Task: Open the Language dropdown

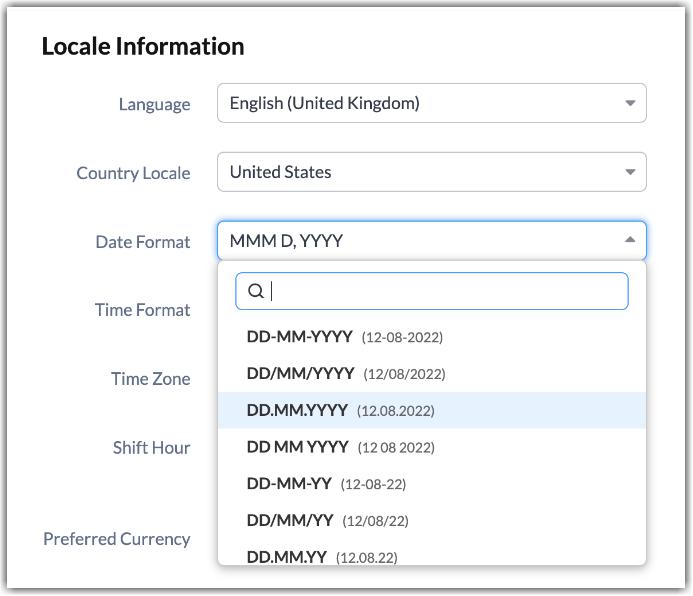Action: click(431, 103)
